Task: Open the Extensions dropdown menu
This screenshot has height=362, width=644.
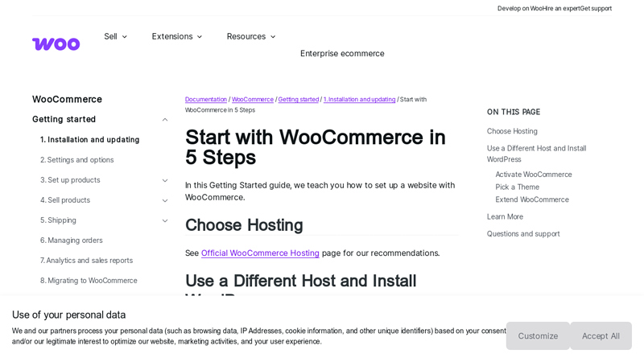Action: click(177, 36)
